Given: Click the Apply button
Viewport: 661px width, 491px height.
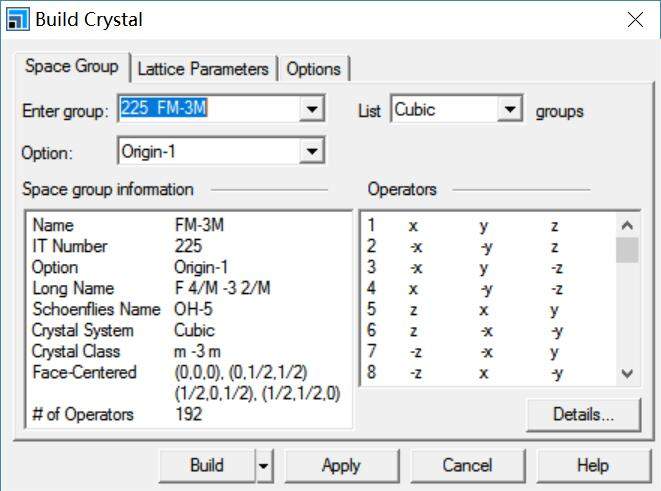Looking at the screenshot, I should 341,465.
